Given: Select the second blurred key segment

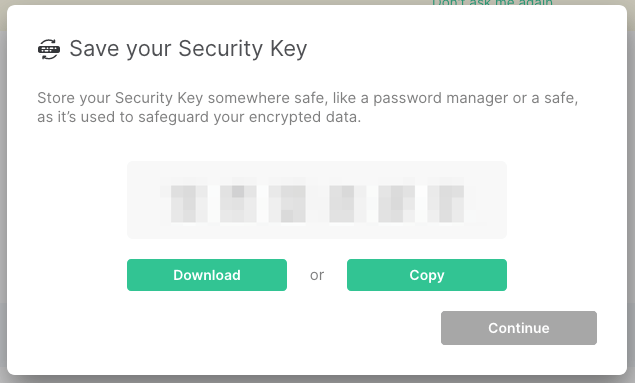Looking at the screenshot, I should tap(238, 204).
